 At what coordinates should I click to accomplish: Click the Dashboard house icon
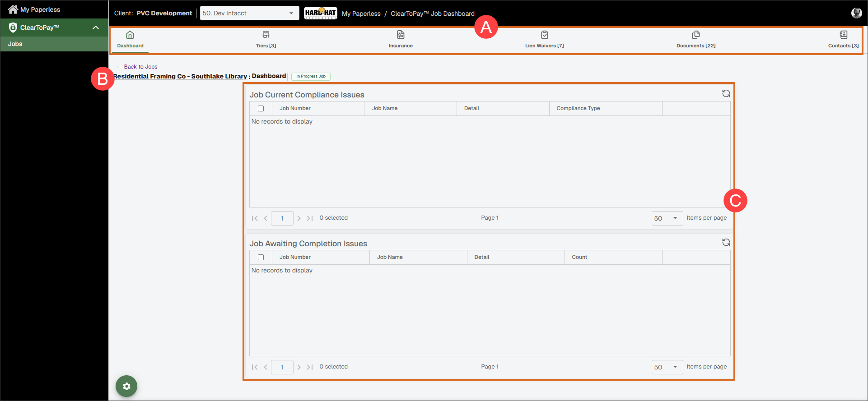[x=130, y=35]
